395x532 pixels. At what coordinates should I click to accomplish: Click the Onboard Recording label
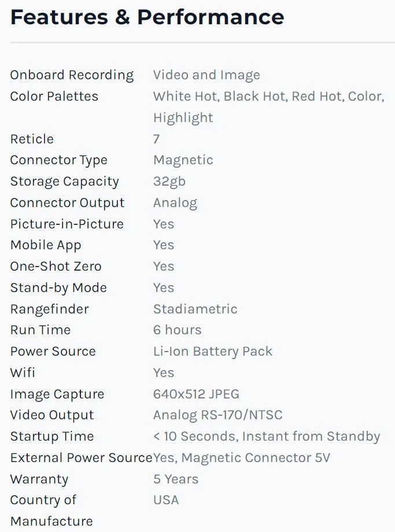pos(72,75)
